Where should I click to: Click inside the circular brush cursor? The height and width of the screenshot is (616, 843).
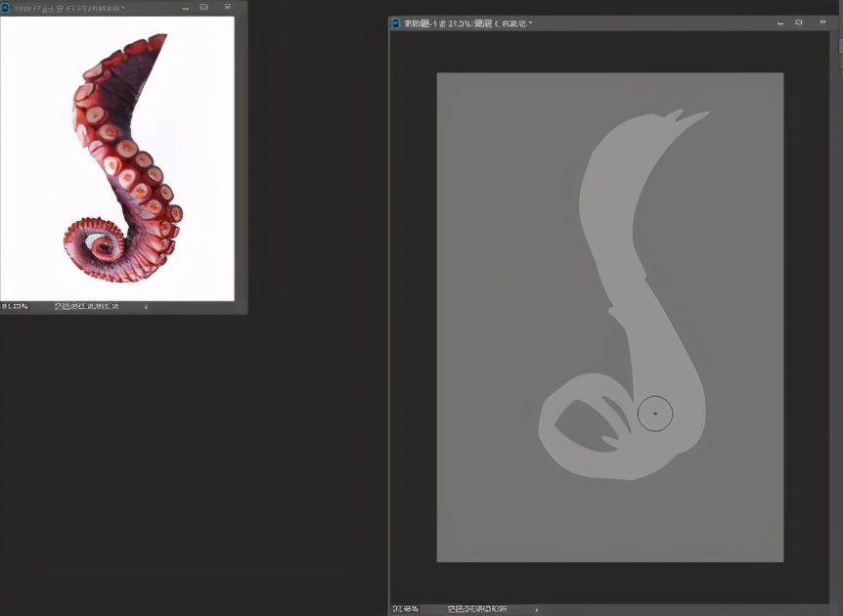(x=655, y=415)
